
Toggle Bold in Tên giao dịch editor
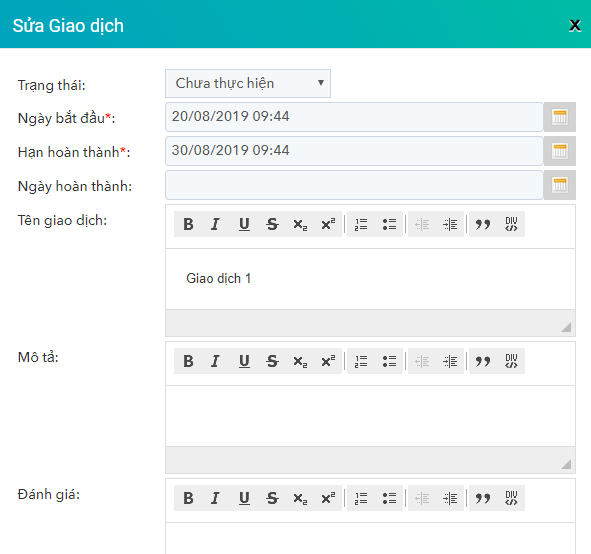188,224
